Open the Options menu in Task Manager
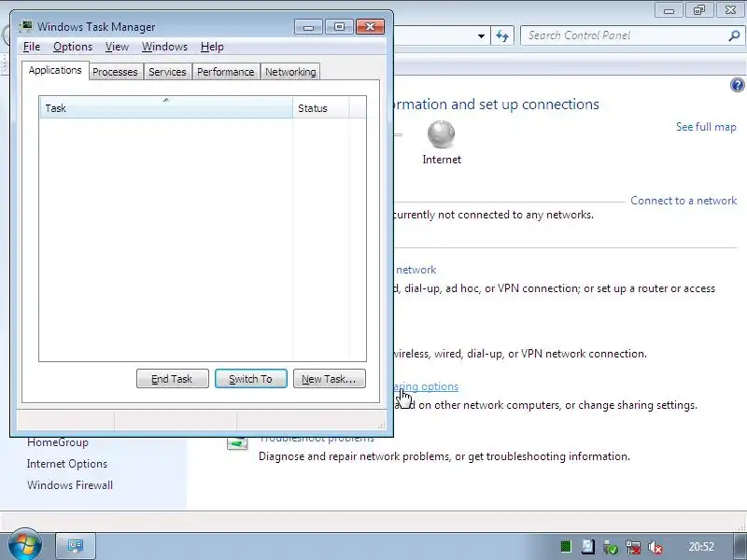Image resolution: width=747 pixels, height=560 pixels. [x=73, y=47]
